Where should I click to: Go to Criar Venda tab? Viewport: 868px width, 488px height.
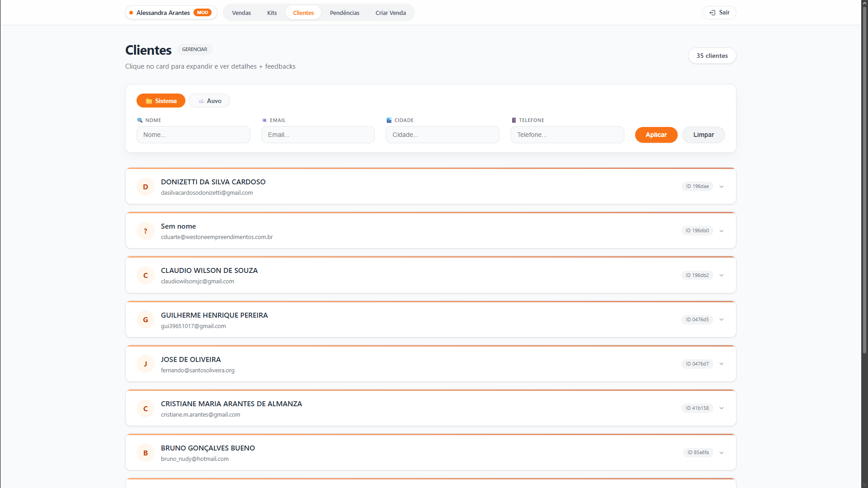[x=391, y=13]
